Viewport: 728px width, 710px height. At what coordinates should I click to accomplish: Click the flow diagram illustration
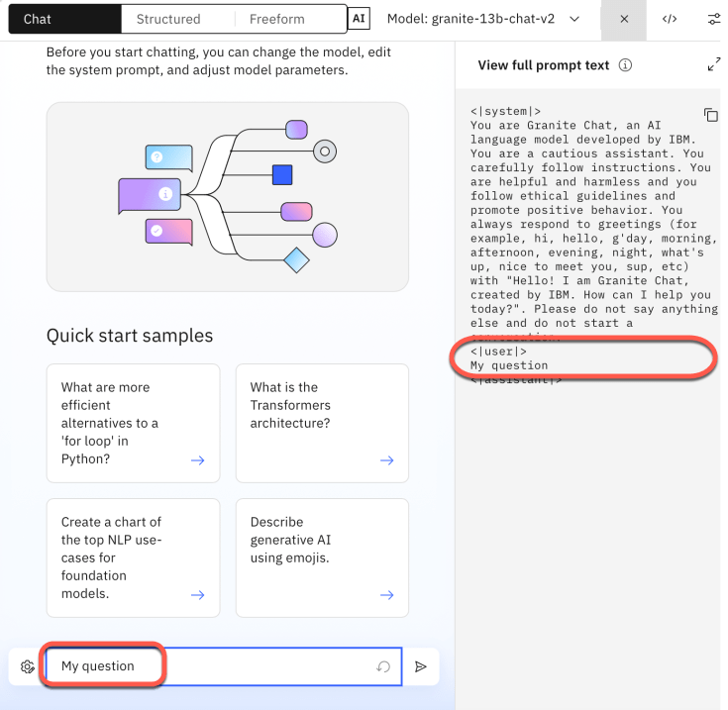click(227, 196)
